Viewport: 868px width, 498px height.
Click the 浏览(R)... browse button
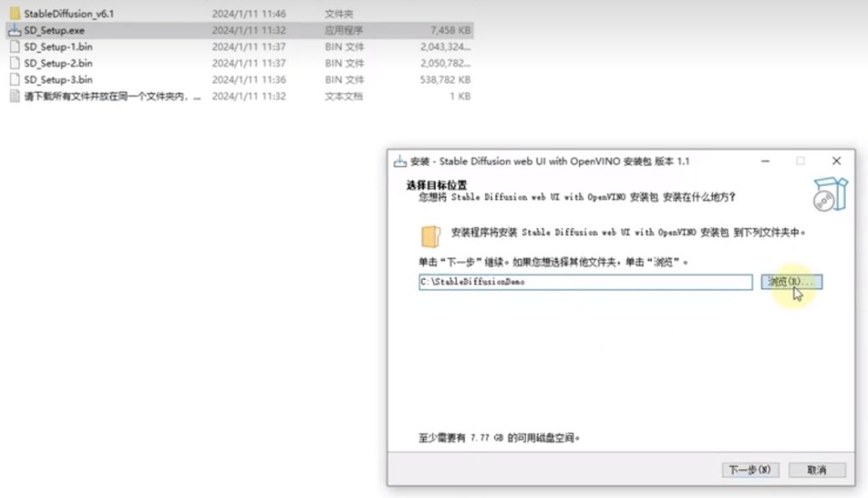[x=792, y=282]
